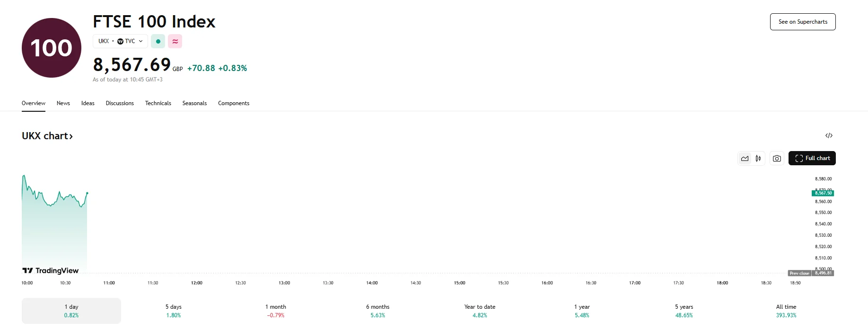
Task: Switch chart to candlestick view
Action: pos(758,158)
